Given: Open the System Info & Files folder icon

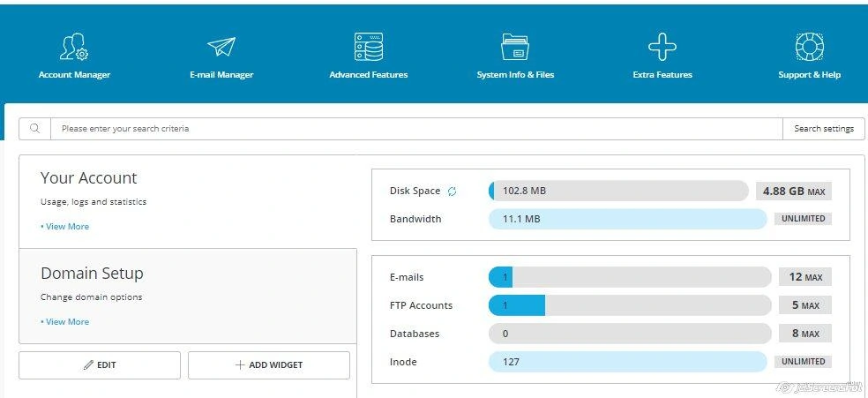Looking at the screenshot, I should [515, 47].
